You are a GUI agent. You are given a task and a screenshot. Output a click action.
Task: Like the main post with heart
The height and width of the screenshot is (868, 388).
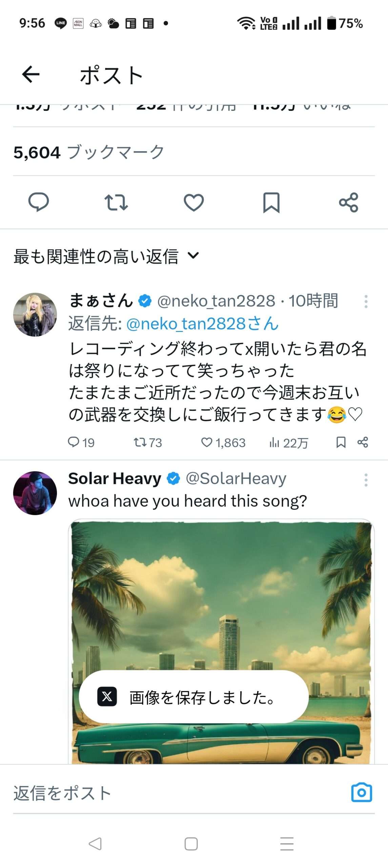click(193, 202)
